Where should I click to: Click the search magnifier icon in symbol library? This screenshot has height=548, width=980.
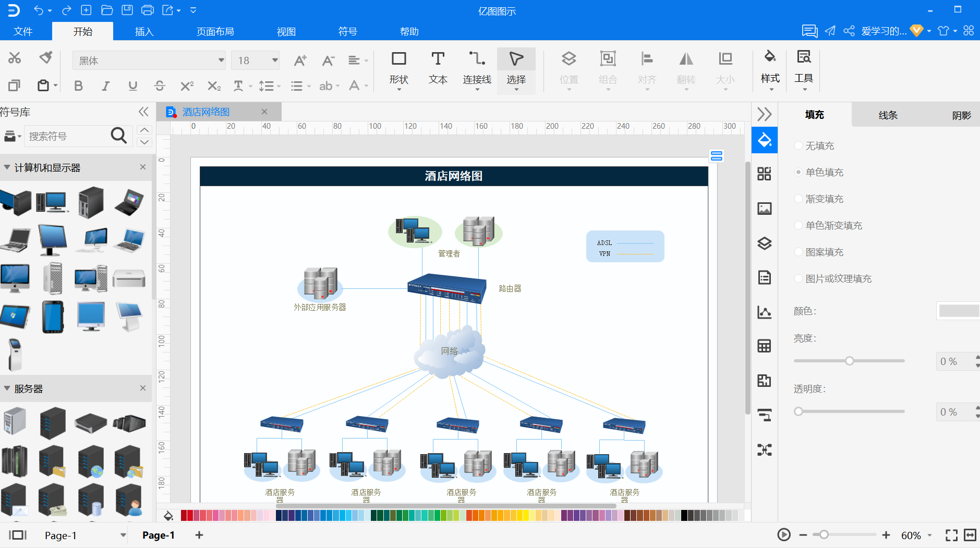tap(119, 136)
